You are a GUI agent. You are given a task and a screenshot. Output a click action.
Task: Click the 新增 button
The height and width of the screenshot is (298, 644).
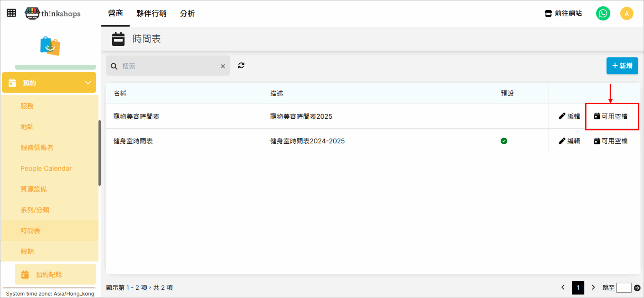click(x=622, y=66)
